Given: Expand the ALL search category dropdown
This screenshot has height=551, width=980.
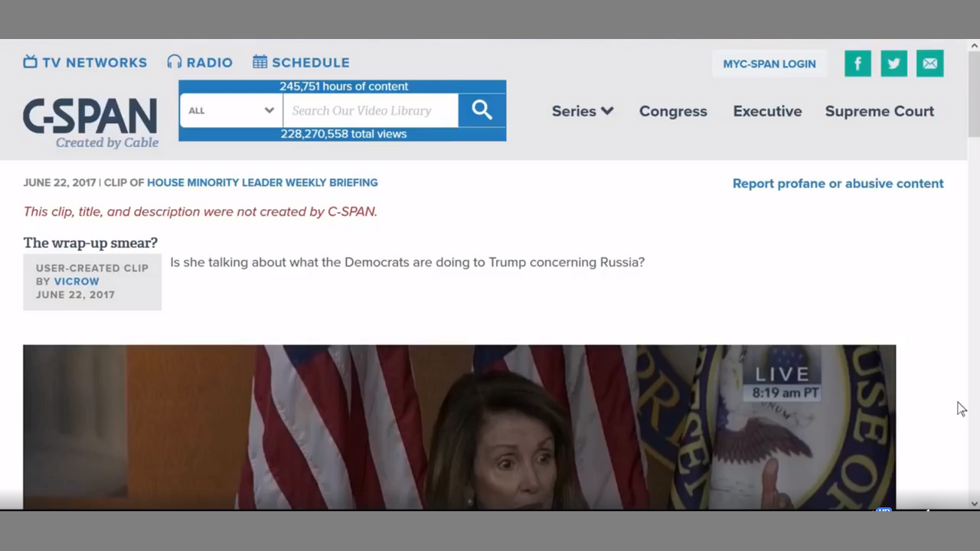Looking at the screenshot, I should pyautogui.click(x=230, y=110).
